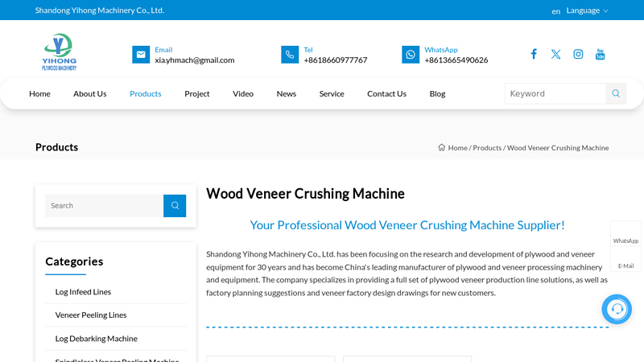Click Wood Veneer Crushing Machine breadcrumb
This screenshot has width=644, height=362.
558,148
